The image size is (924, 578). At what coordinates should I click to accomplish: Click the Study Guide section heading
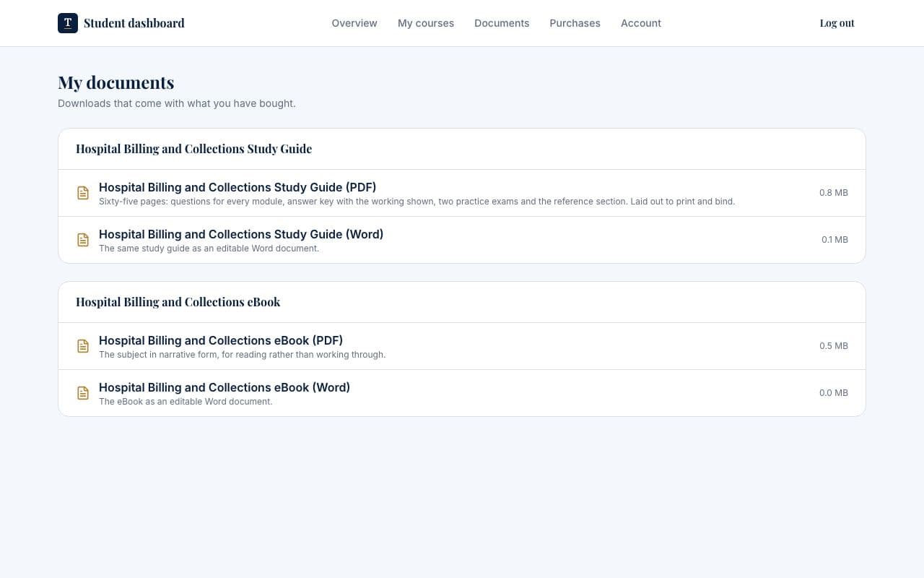pyautogui.click(x=194, y=149)
